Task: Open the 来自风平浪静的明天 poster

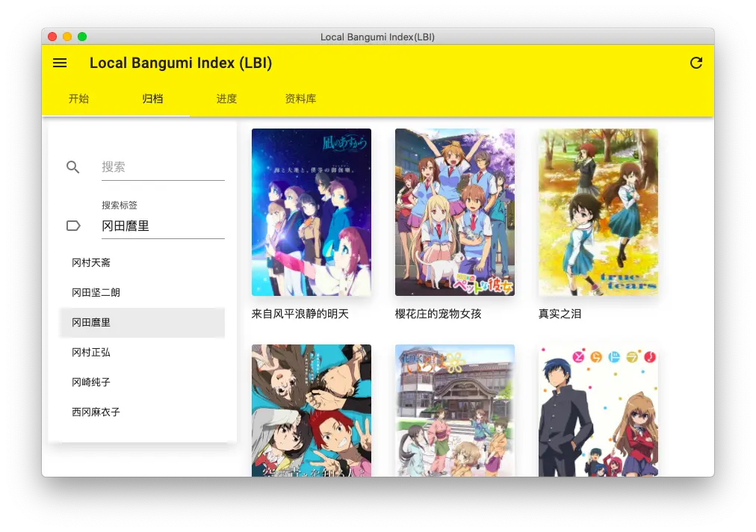Action: (x=311, y=212)
